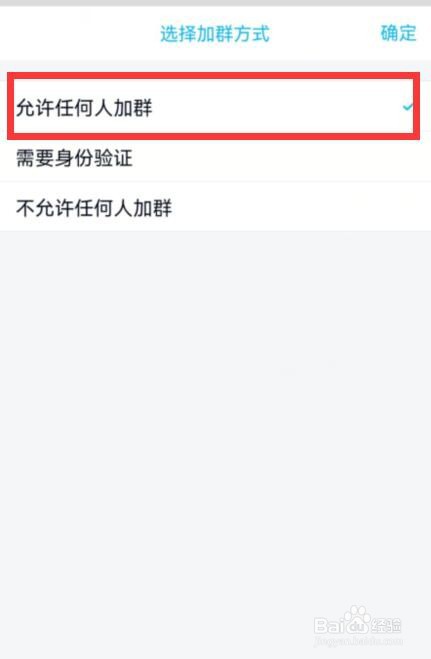The width and height of the screenshot is (431, 659).
Task: Click the 选择加群方式 header title
Action: click(215, 34)
